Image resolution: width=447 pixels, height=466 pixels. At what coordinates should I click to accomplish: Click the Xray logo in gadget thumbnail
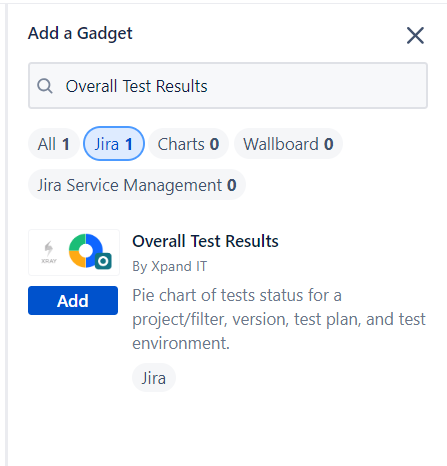[x=49, y=252]
